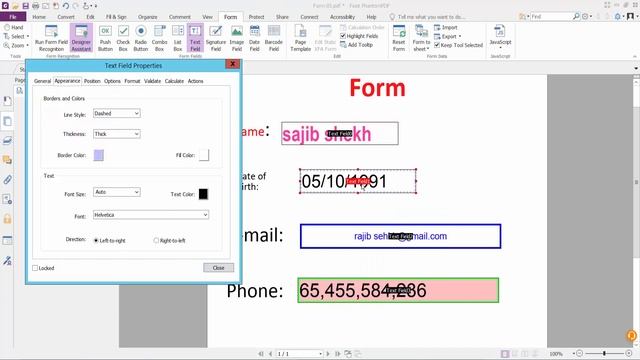Open Page Template tool

[300, 38]
